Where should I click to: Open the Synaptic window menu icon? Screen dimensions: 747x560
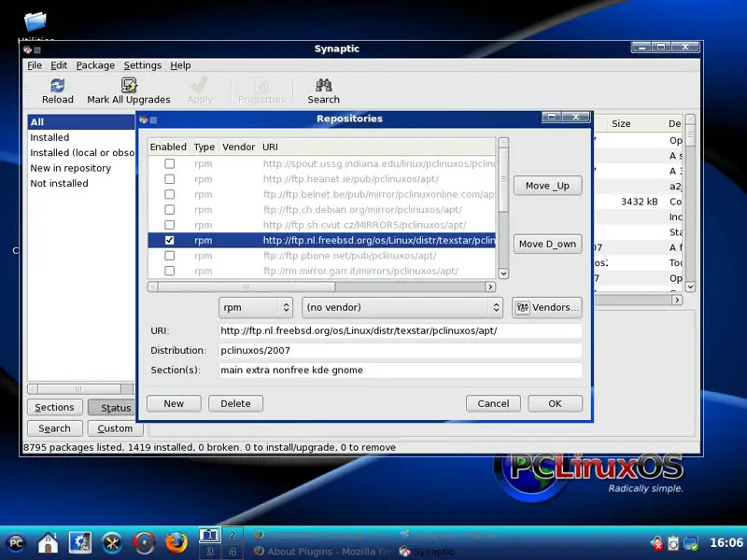pos(27,49)
